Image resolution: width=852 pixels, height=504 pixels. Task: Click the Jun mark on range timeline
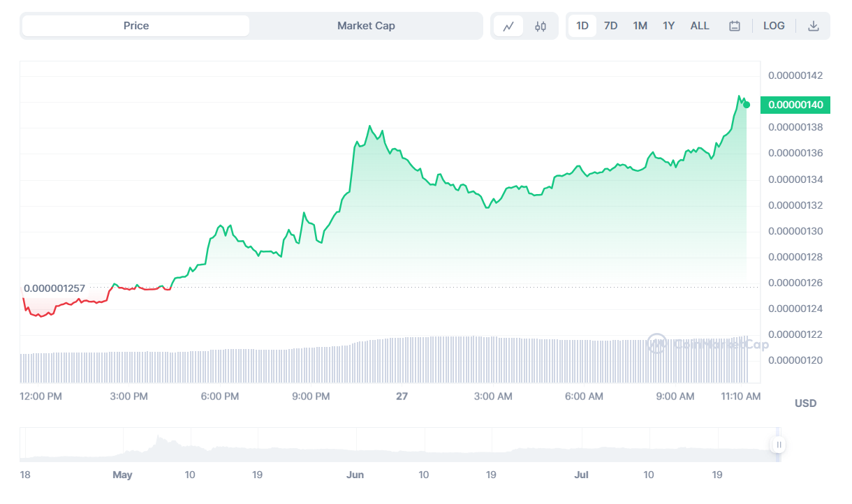(x=355, y=475)
